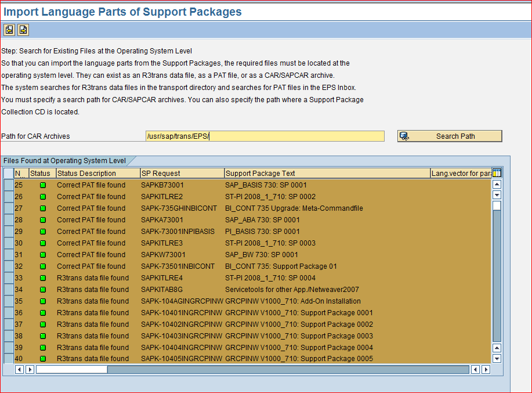Image resolution: width=532 pixels, height=393 pixels.
Task: Click the previous step icon
Action: (x=8, y=29)
